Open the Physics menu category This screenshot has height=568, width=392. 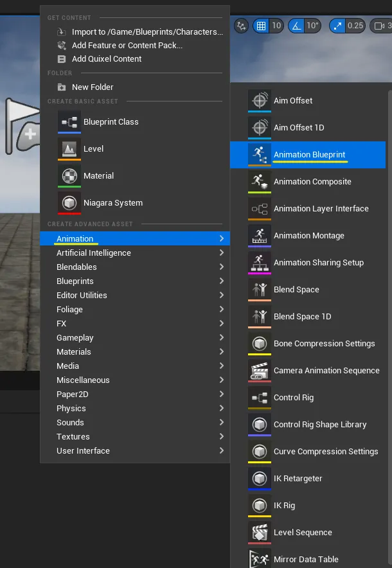pyautogui.click(x=135, y=408)
